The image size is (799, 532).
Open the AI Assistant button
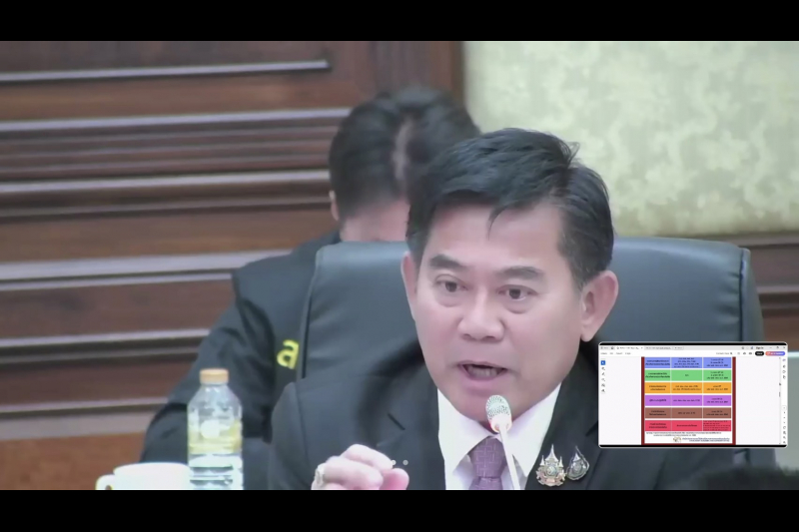coord(775,353)
